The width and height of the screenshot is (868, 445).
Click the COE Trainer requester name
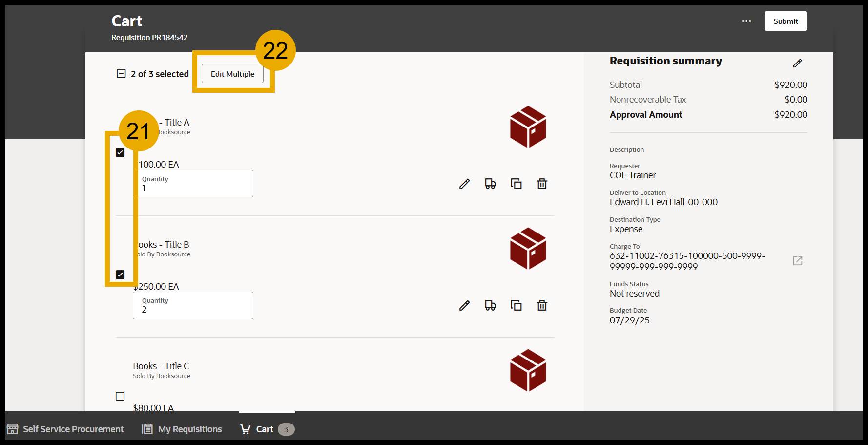click(633, 175)
